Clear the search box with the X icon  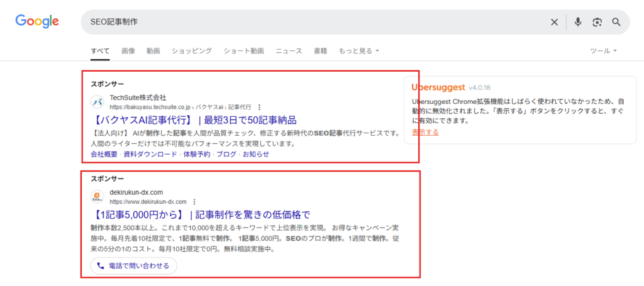(x=555, y=22)
